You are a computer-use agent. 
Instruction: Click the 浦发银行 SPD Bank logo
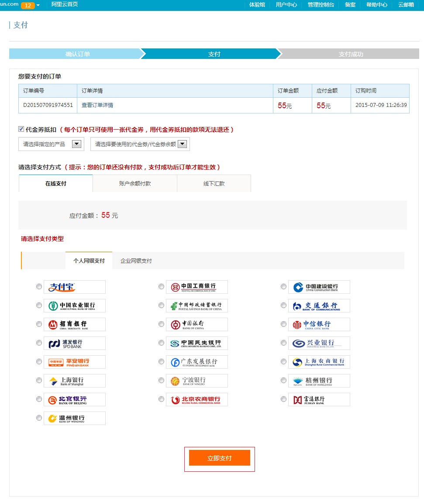pos(74,343)
